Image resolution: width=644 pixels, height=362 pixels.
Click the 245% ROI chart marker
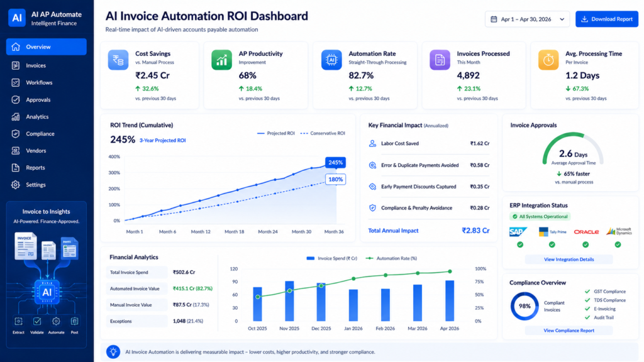336,163
